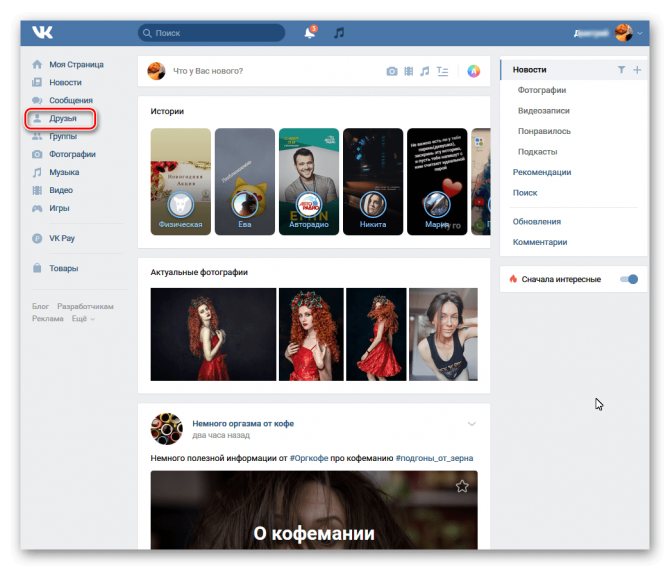Attach a video with the film icon
The height and width of the screenshot is (570, 670).
click(408, 71)
